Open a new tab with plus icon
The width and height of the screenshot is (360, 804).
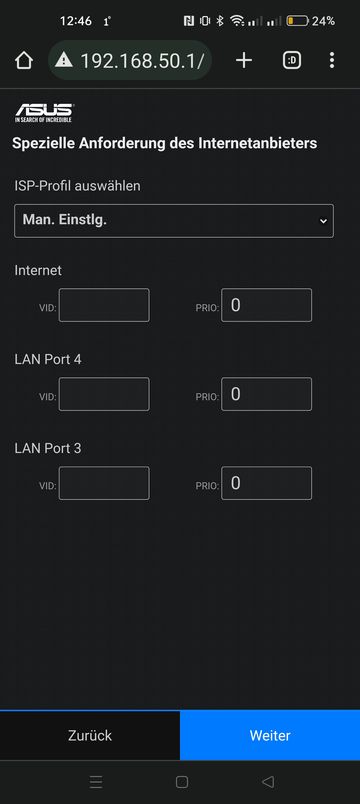[x=244, y=61]
